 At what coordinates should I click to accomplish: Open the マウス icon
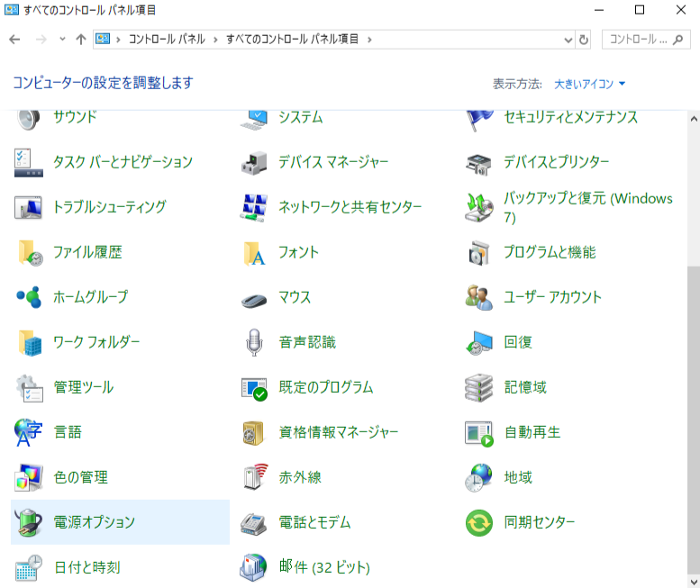(x=254, y=297)
